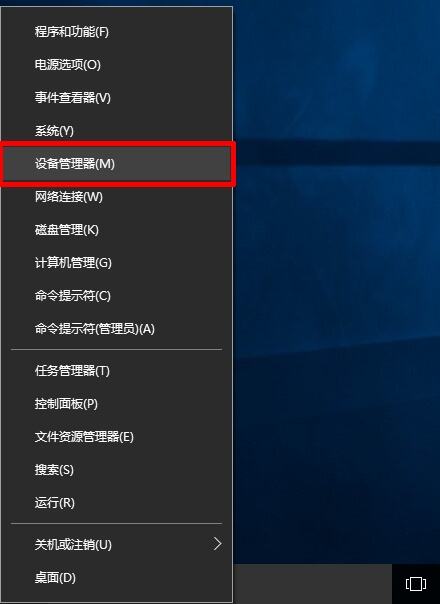440x604 pixels.
Task: Choose 系统(Y) in the context menu
Action: pyautogui.click(x=116, y=131)
